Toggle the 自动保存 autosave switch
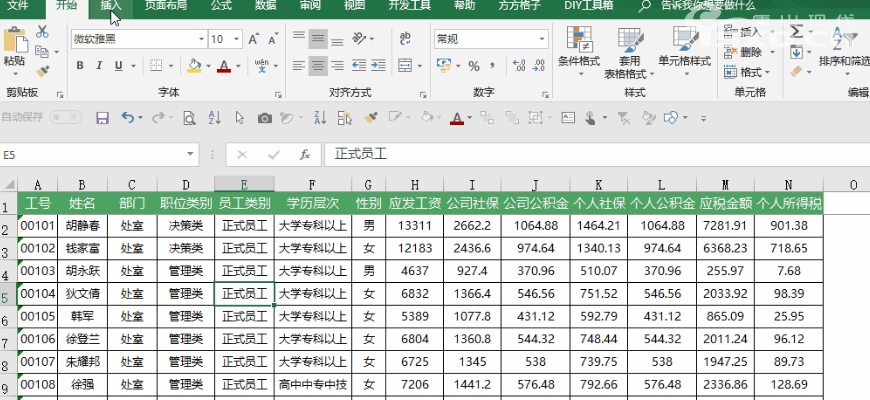 (x=66, y=117)
